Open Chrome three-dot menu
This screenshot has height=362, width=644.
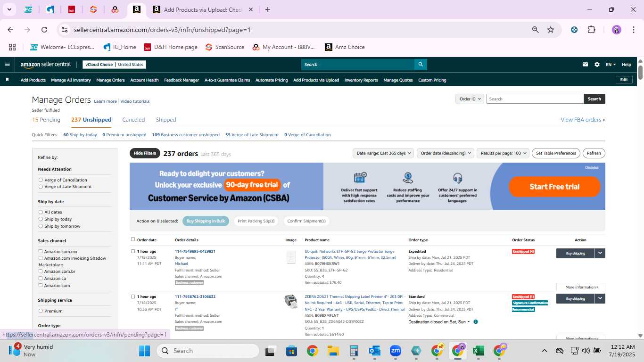pyautogui.click(x=633, y=30)
